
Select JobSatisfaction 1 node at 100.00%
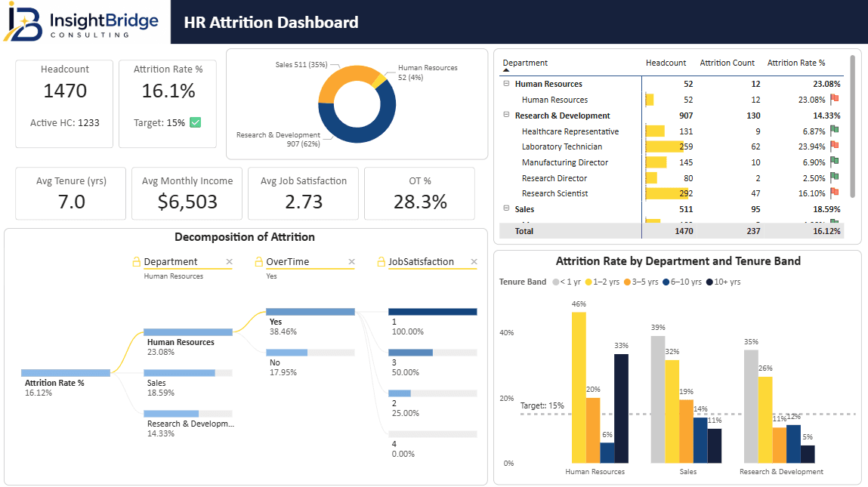click(432, 312)
